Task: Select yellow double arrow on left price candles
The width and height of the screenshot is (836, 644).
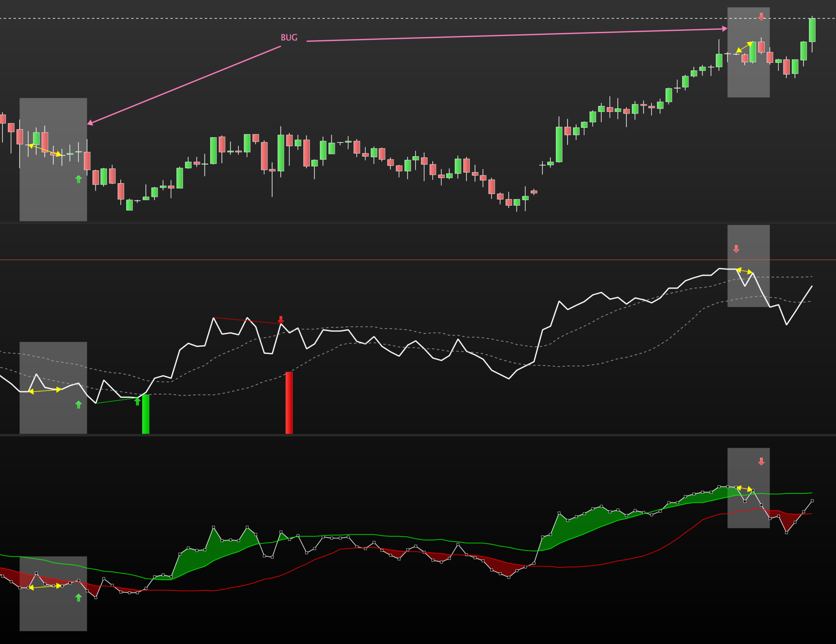Action: [x=45, y=150]
